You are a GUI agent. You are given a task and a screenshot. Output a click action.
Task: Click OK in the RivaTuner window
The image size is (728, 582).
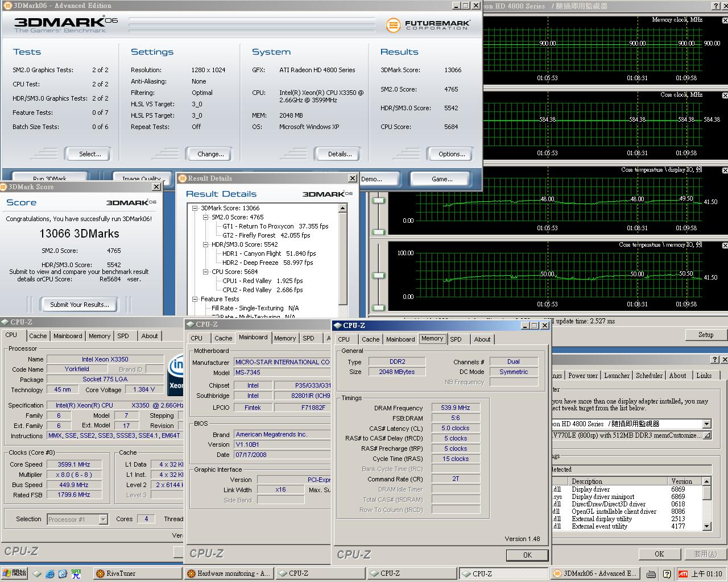tap(659, 554)
